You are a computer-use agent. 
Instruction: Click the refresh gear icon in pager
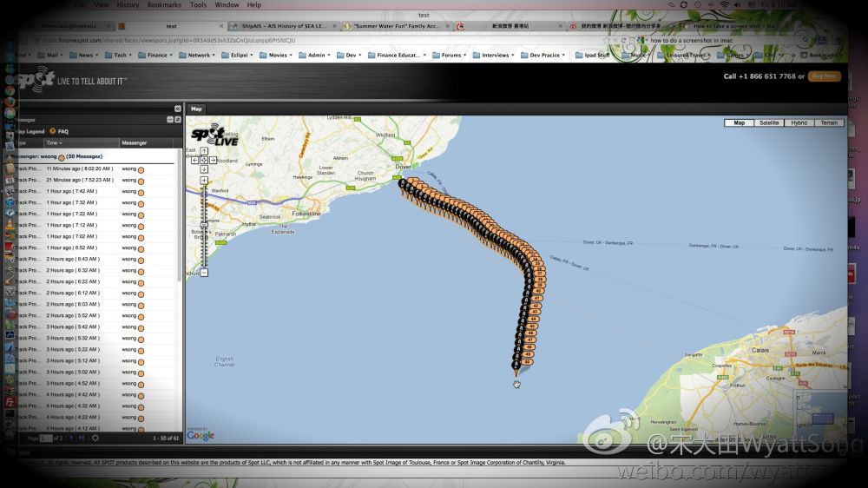95,438
